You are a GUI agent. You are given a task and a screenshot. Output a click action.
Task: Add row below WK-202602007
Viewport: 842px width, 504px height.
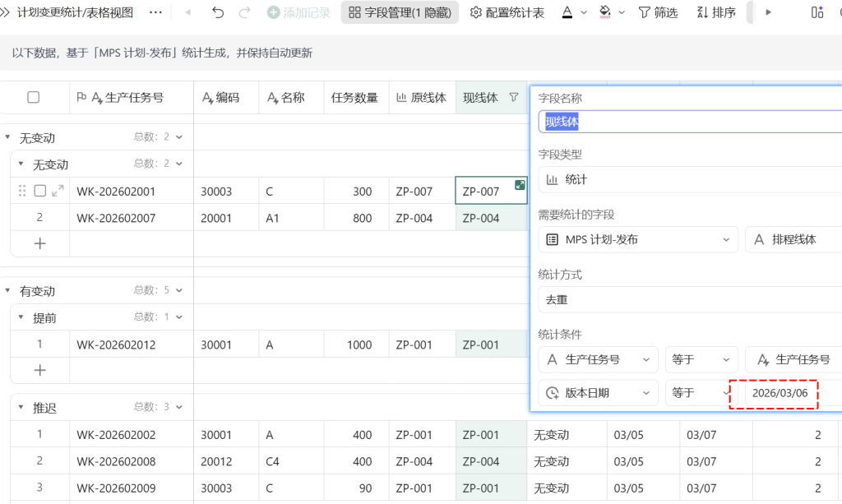point(39,243)
